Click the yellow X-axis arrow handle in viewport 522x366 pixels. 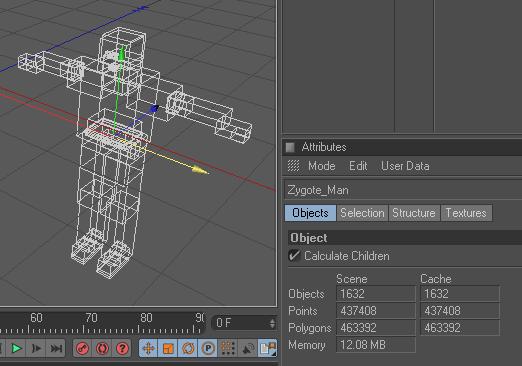click(x=200, y=171)
